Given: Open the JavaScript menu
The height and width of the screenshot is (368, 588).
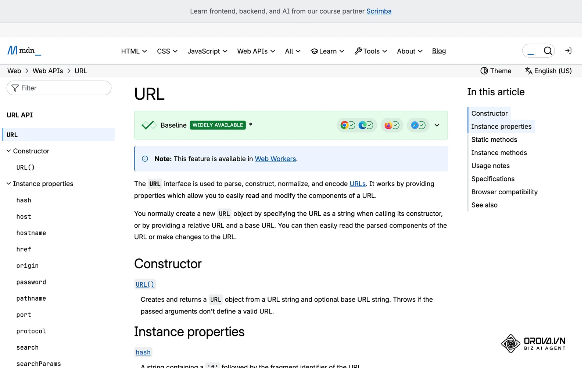Looking at the screenshot, I should [207, 51].
